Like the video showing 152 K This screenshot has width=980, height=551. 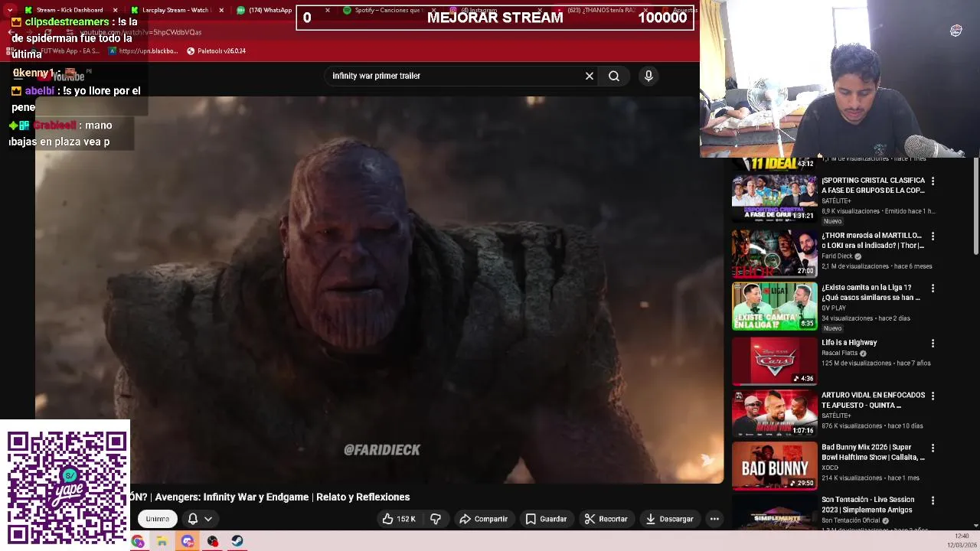point(399,519)
